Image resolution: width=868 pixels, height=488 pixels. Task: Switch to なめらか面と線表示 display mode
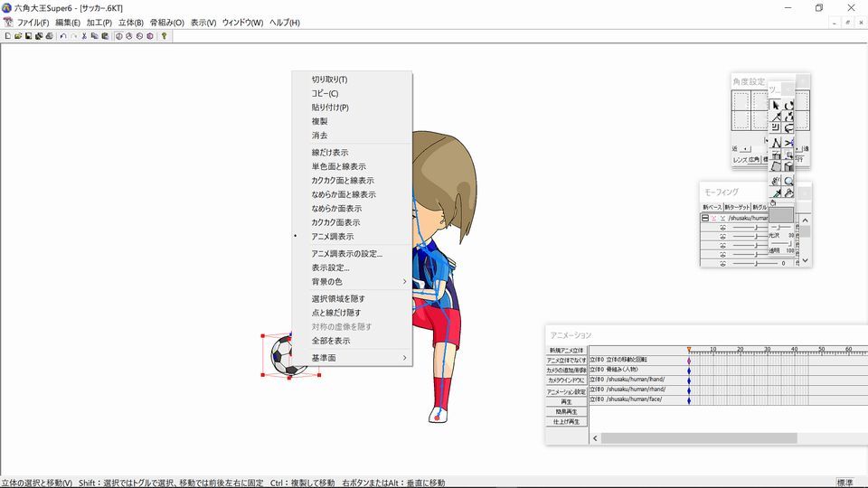tap(352, 194)
